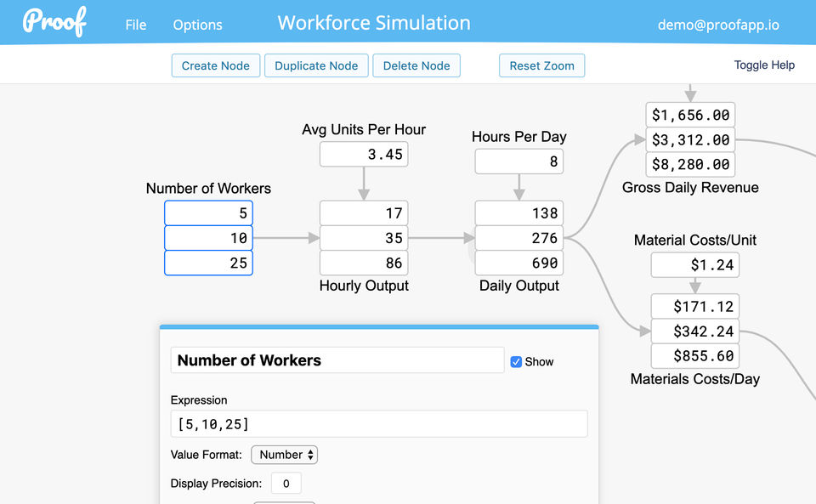Click the Avg Units Per Hour label
Viewport: 816px width, 504px height.
pyautogui.click(x=364, y=129)
